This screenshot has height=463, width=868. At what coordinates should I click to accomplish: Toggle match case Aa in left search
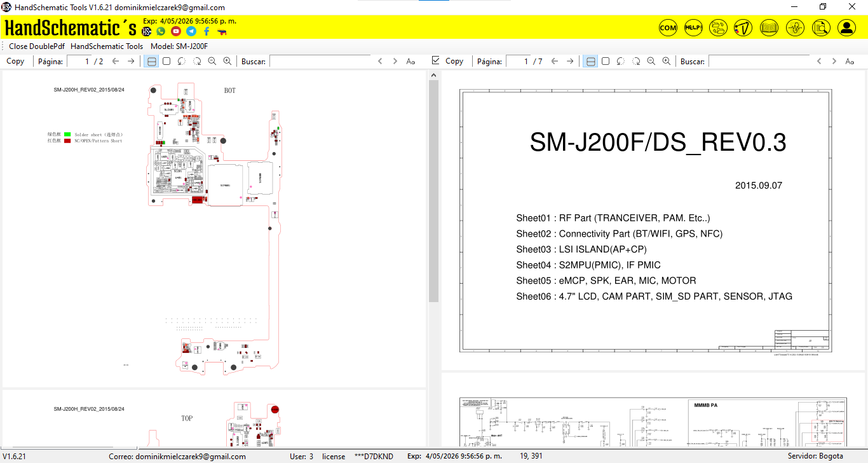(410, 61)
